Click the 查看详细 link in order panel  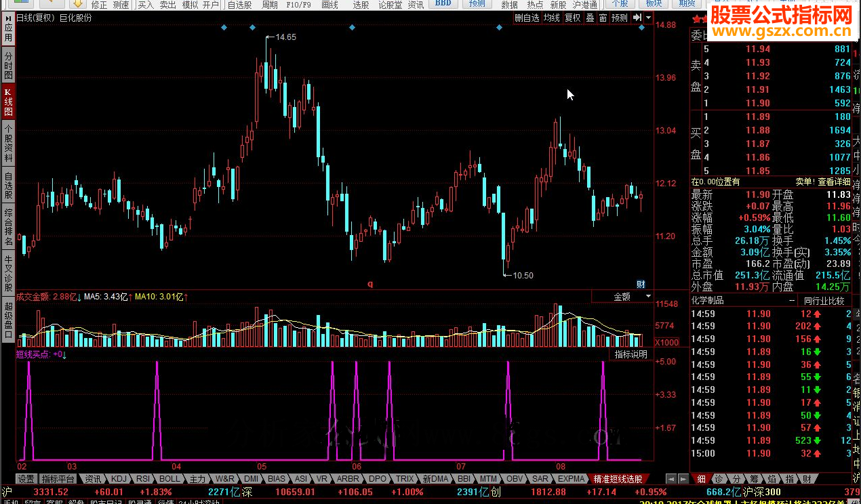835,182
